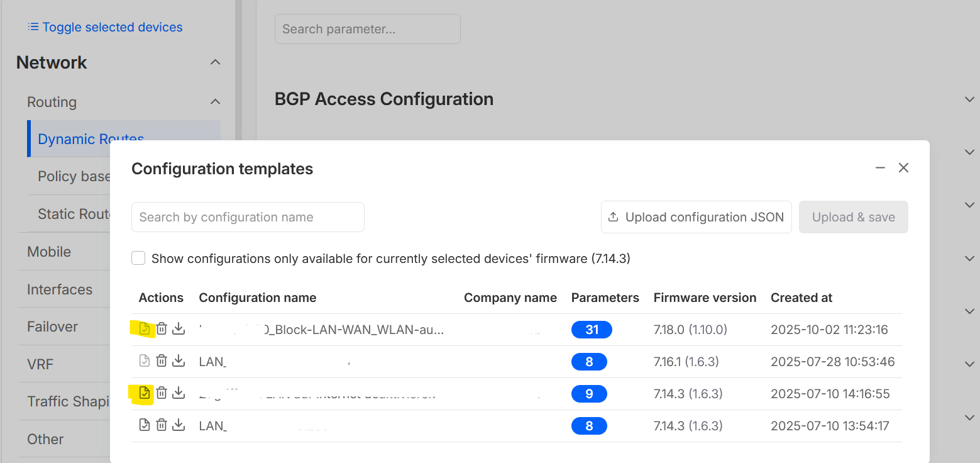Expand the BGP Access Configuration section
The image size is (980, 463).
tap(969, 99)
